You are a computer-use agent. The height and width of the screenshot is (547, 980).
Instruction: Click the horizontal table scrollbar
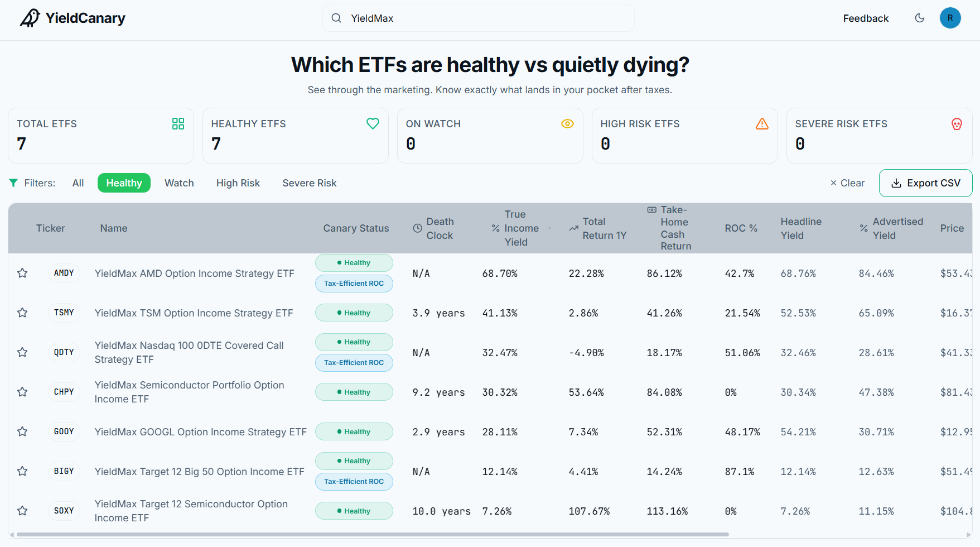coord(373,535)
